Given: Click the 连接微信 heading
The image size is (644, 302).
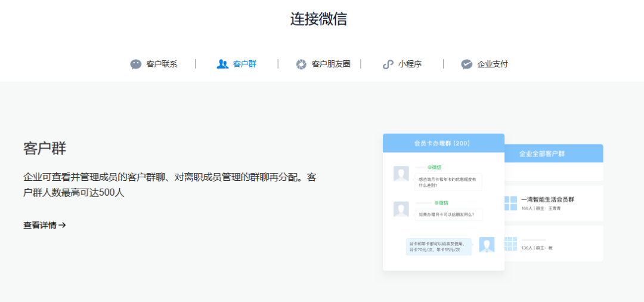Looking at the screenshot, I should 318,19.
